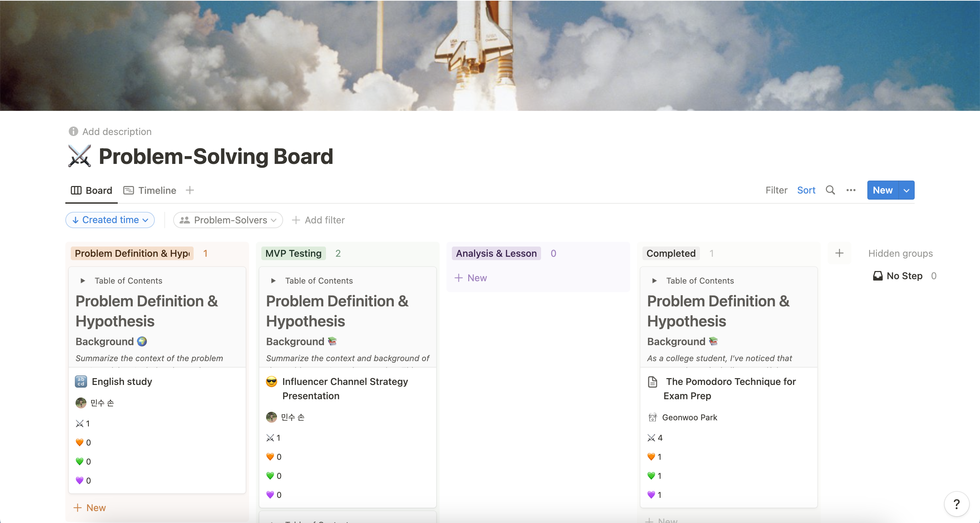Click the Geonwoo Park name
The width and height of the screenshot is (980, 523).
[689, 417]
